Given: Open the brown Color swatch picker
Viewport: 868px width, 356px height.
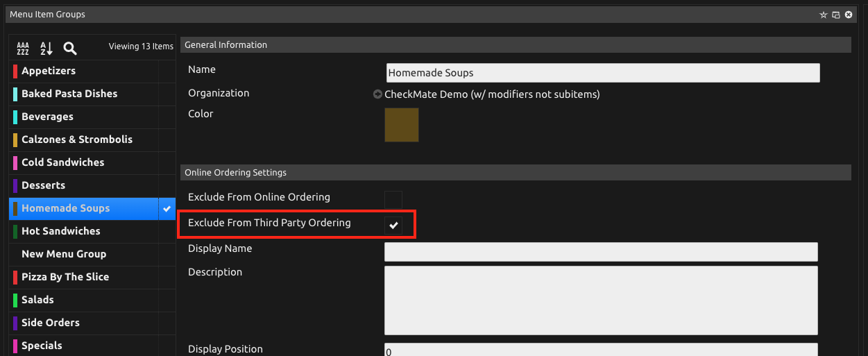Looking at the screenshot, I should [402, 125].
